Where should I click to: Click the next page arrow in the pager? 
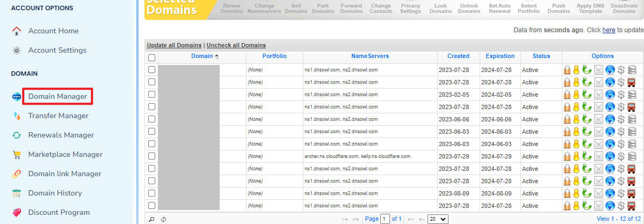411,220
